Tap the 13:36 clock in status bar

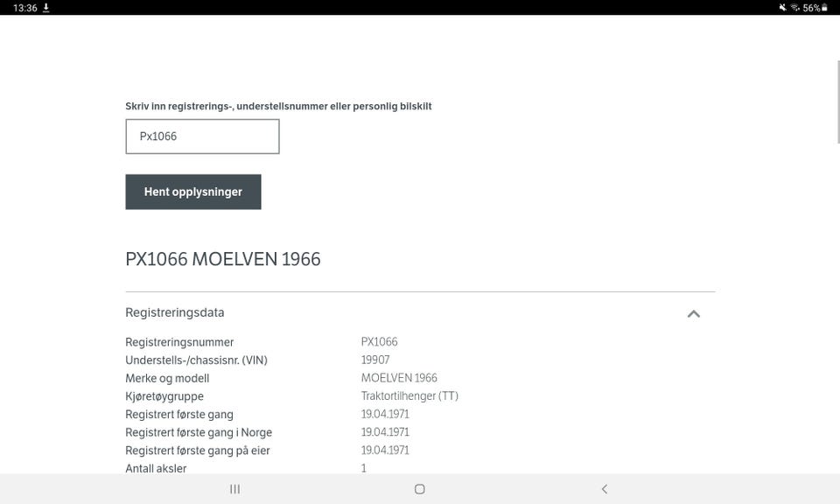(x=24, y=8)
